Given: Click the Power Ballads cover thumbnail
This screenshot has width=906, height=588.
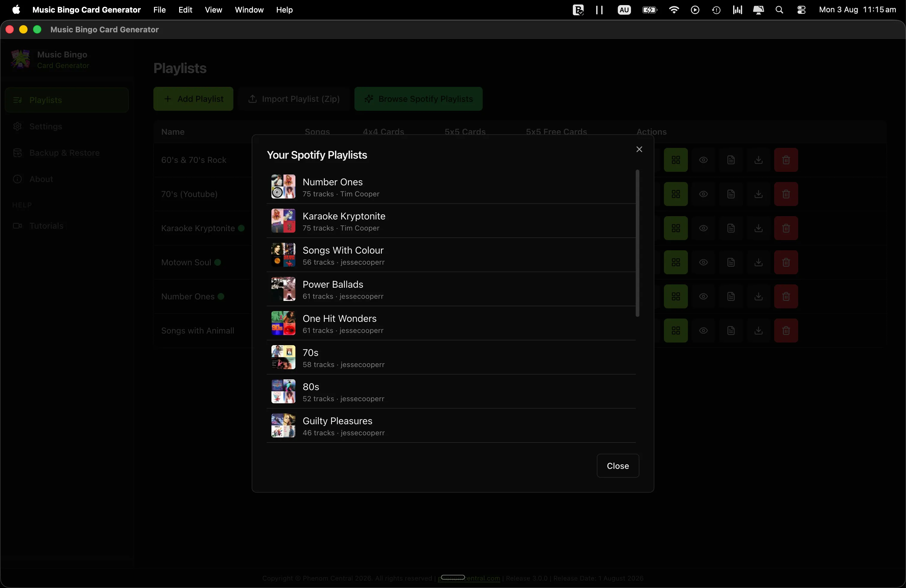Looking at the screenshot, I should [x=283, y=289].
